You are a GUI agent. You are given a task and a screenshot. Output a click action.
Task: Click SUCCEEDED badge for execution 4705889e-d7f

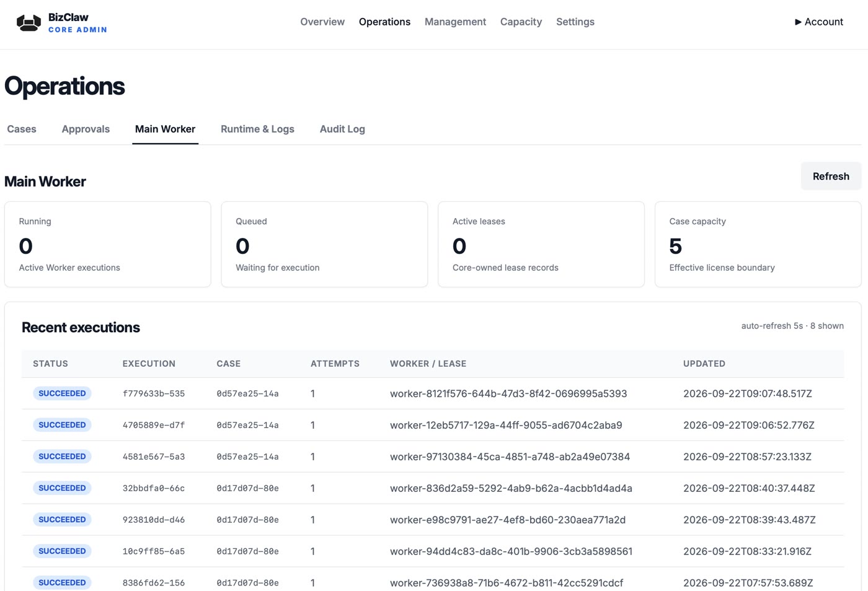(62, 425)
